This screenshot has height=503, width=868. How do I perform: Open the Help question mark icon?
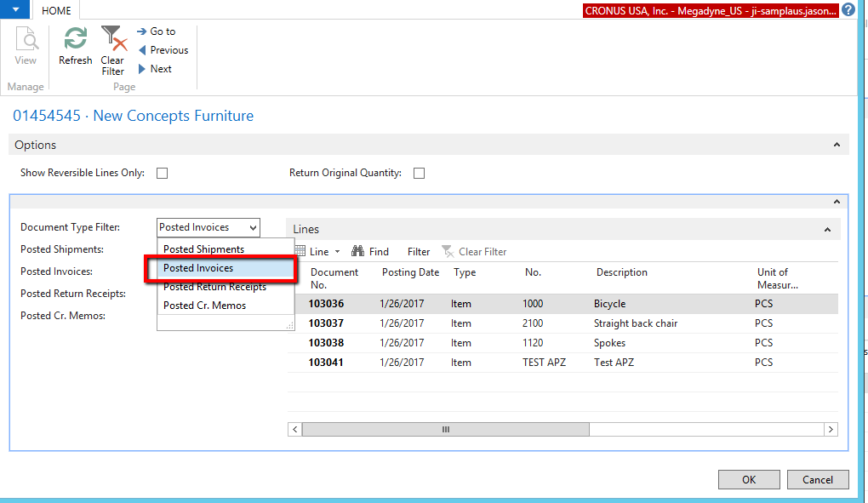pos(848,10)
